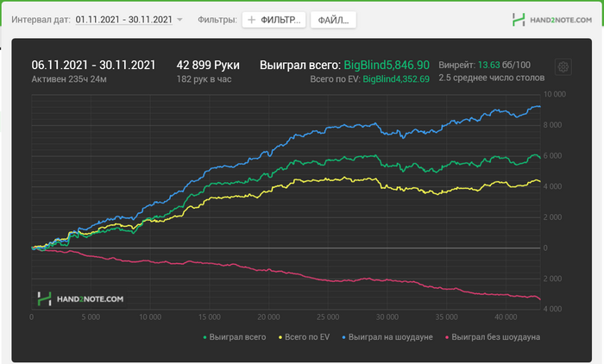Click the 10 000 y-axis label
The image size is (604, 364).
[x=554, y=94]
